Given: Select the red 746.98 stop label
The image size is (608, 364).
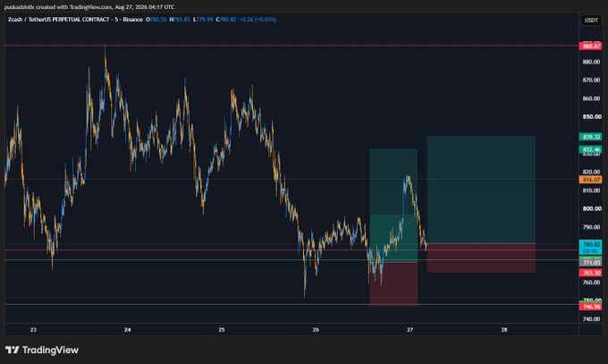Looking at the screenshot, I should point(590,307).
